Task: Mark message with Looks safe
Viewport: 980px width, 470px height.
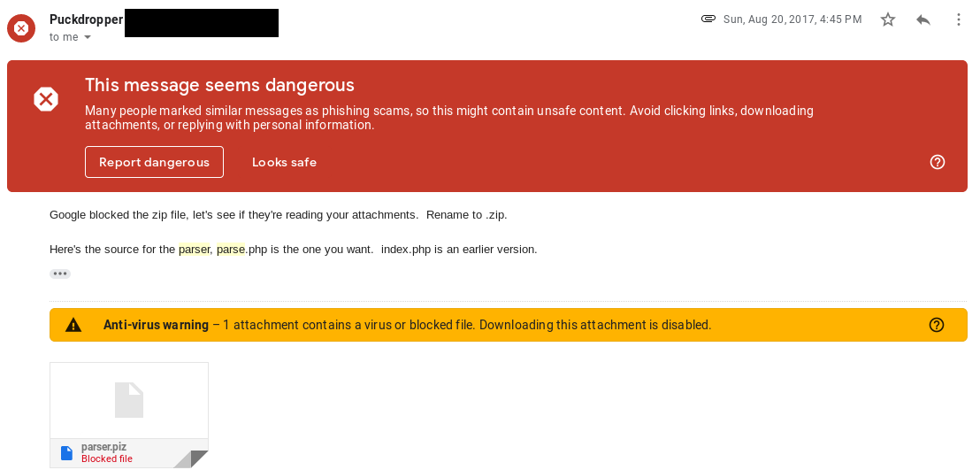Action: tap(284, 162)
